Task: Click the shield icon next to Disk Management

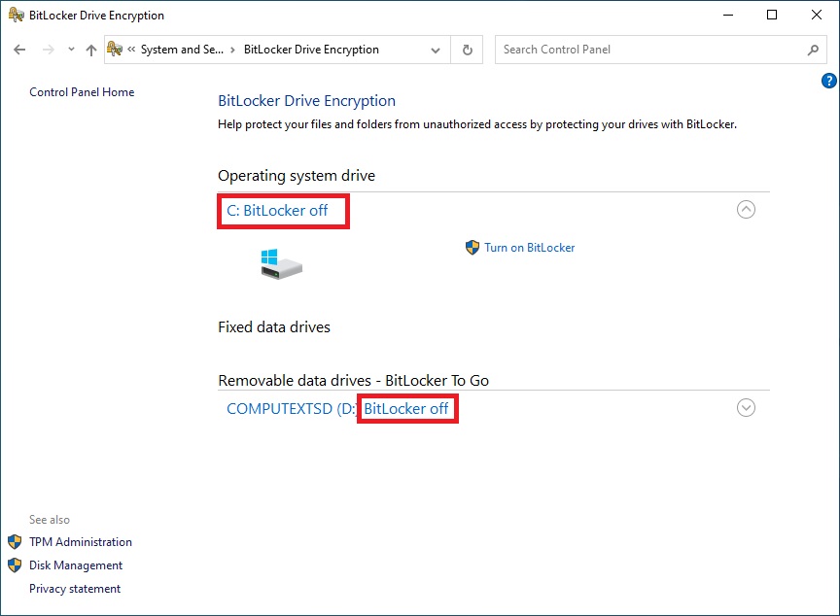Action: pyautogui.click(x=13, y=565)
